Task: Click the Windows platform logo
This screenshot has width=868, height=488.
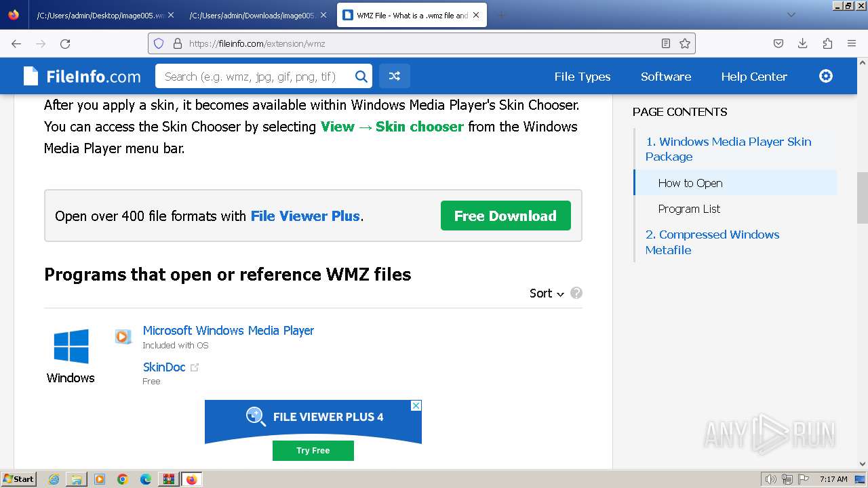Action: tap(71, 346)
